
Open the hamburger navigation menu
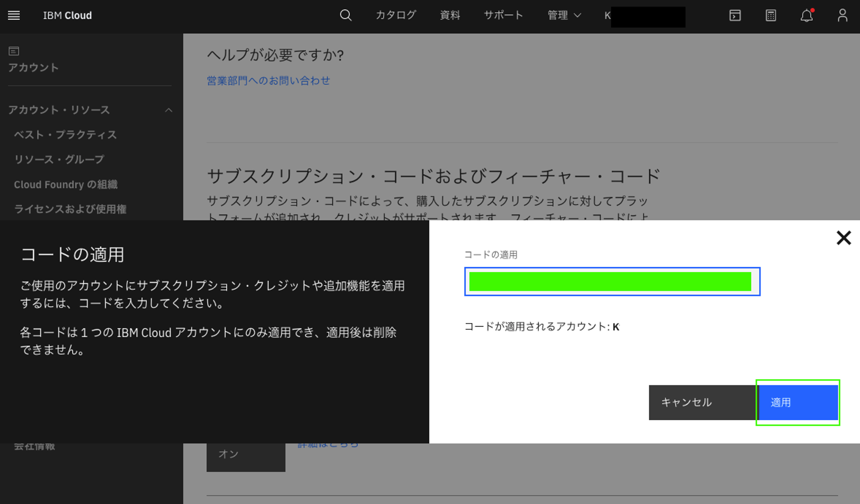[14, 16]
